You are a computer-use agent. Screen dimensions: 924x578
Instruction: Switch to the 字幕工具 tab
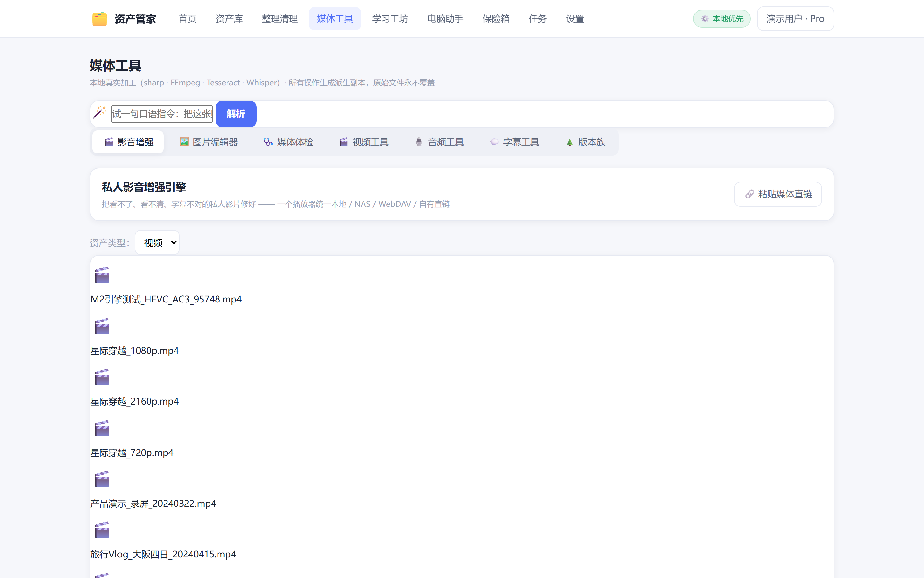pyautogui.click(x=515, y=142)
